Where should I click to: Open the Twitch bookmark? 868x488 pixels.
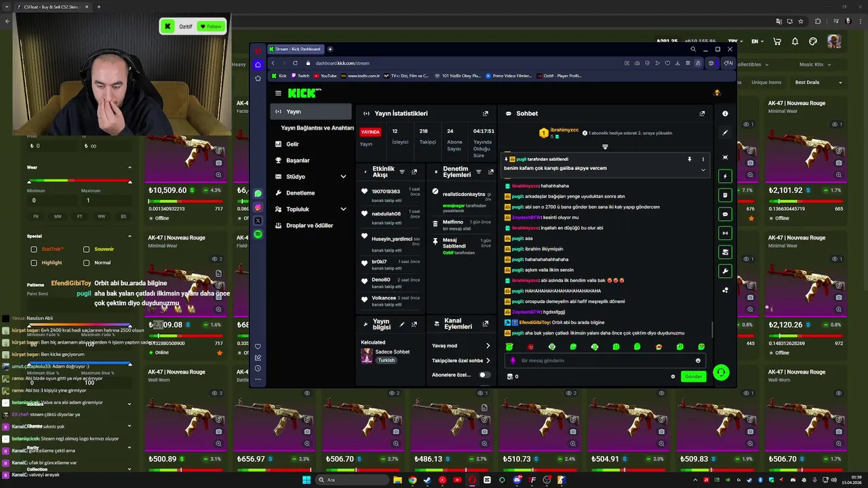300,76
